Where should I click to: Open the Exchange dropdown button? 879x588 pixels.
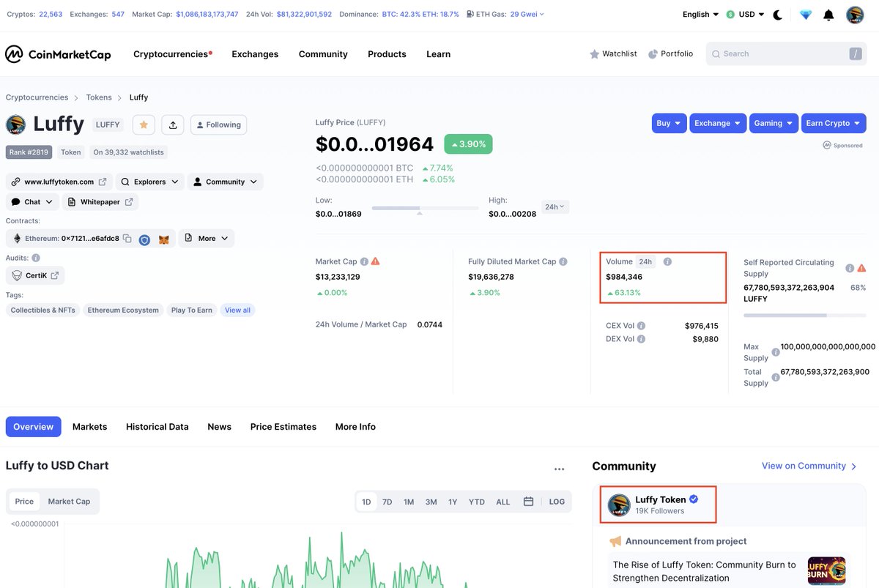pyautogui.click(x=717, y=123)
